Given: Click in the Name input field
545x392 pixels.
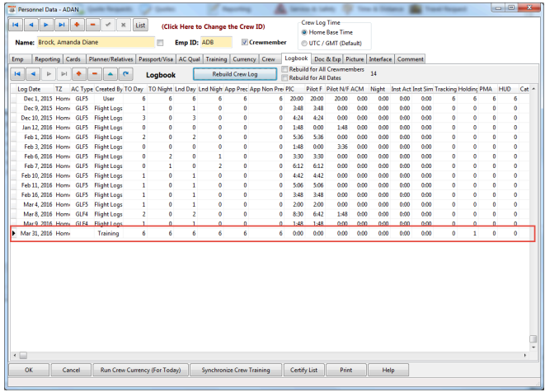Looking at the screenshot, I should coord(96,42).
